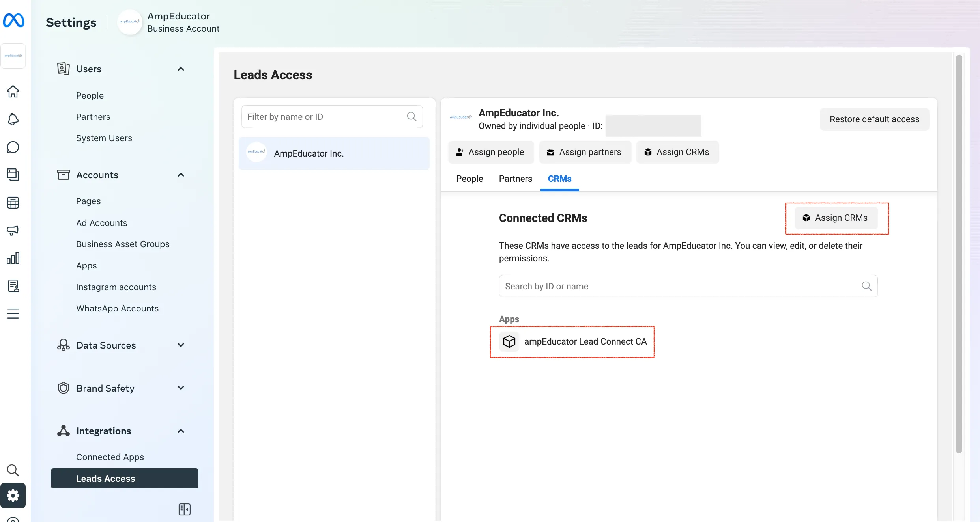This screenshot has height=522, width=980.
Task: Open the Home icon in left rail
Action: click(x=13, y=91)
